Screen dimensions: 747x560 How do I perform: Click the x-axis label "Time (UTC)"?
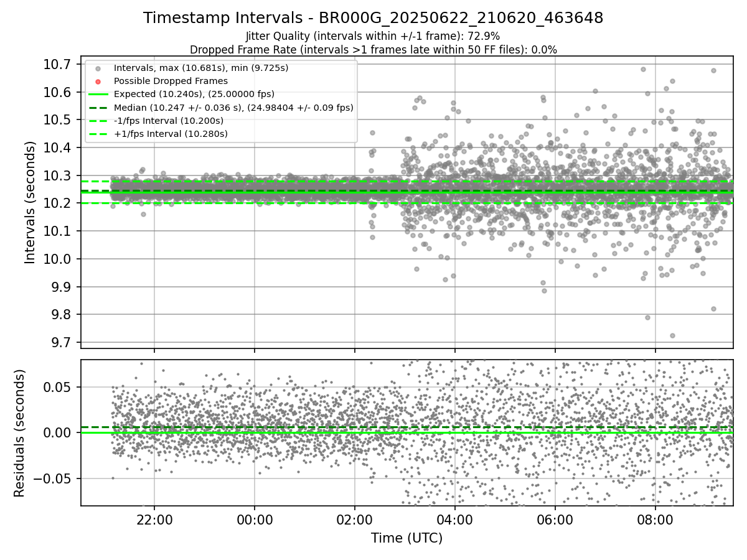(407, 538)
